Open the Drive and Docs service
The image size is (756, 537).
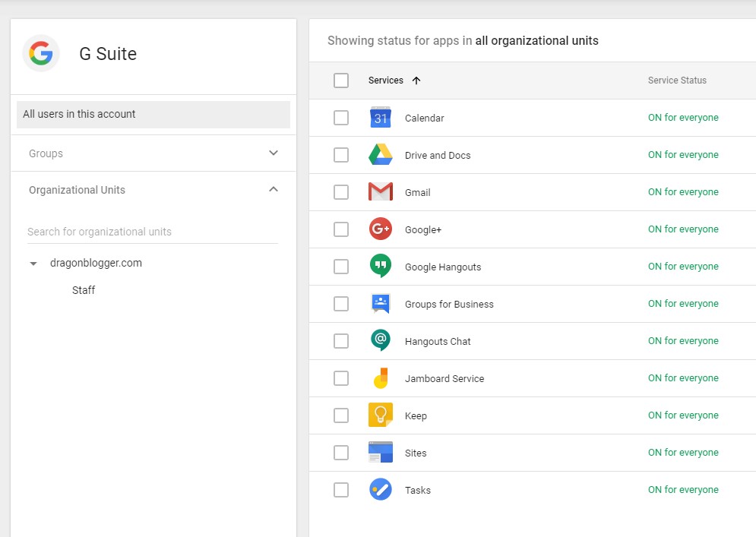pos(438,155)
